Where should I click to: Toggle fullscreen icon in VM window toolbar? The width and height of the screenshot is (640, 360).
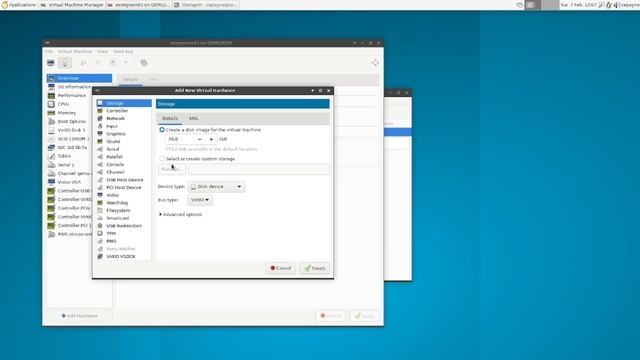click(x=375, y=63)
